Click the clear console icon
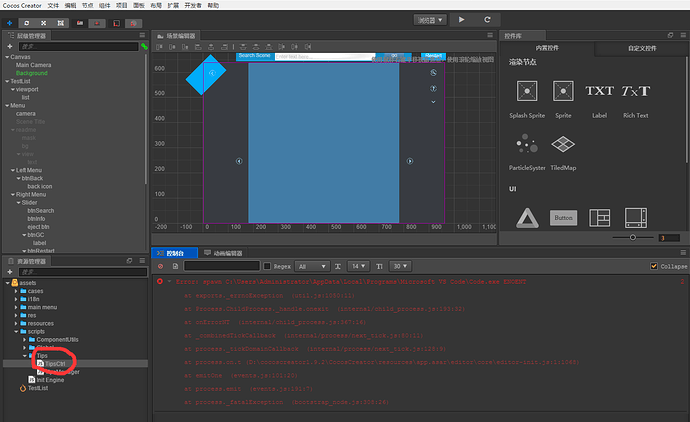690x422 pixels. tap(161, 266)
